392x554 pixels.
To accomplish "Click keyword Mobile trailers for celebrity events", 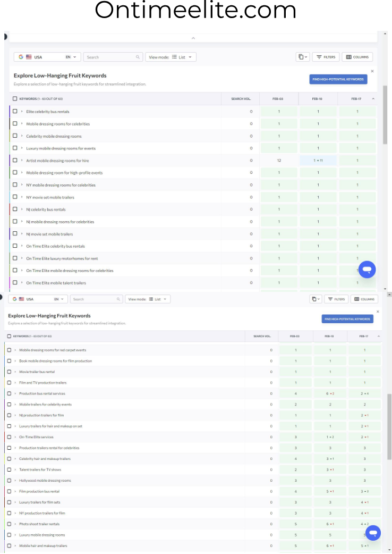I will pyautogui.click(x=45, y=404).
